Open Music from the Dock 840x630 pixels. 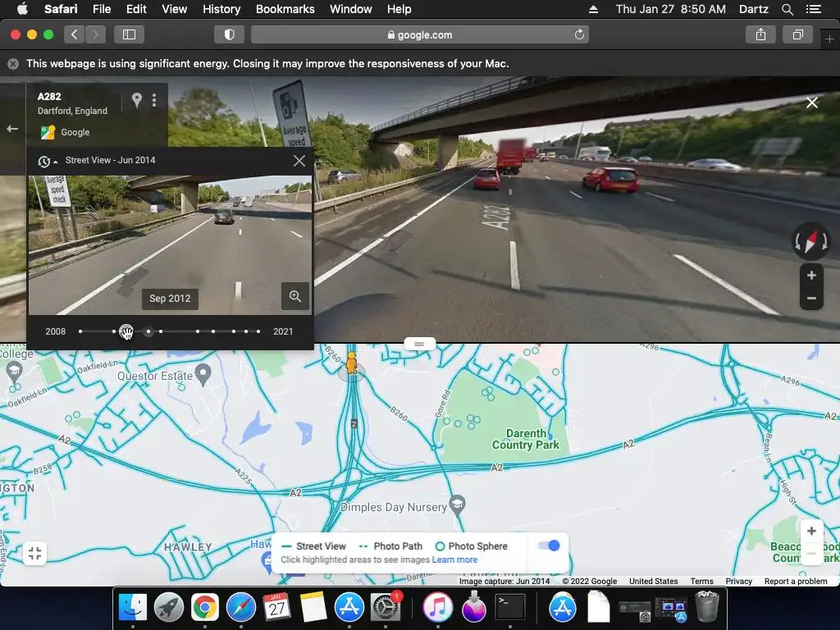pyautogui.click(x=438, y=608)
